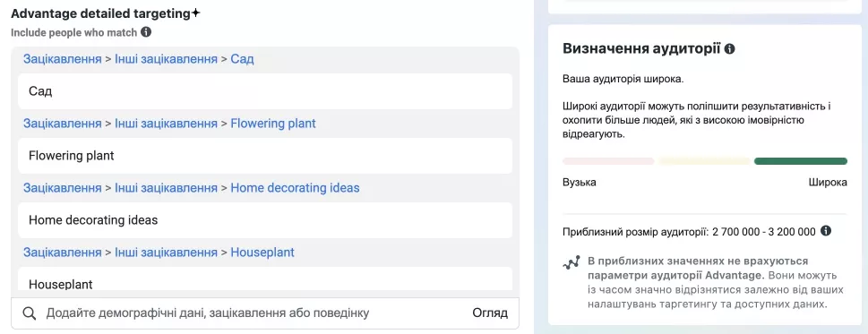Image resolution: width=868 pixels, height=334 pixels.
Task: Click the Ваша аудиторія широка text
Action: click(x=623, y=79)
